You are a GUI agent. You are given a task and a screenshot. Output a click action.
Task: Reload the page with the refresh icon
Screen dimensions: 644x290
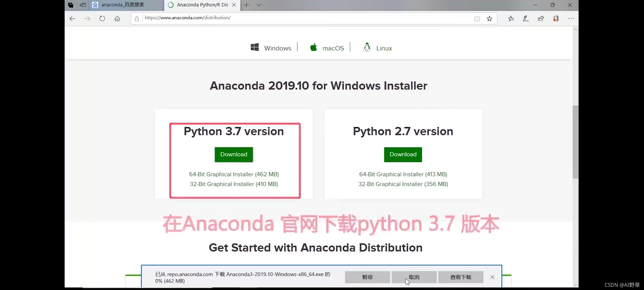pyautogui.click(x=102, y=19)
